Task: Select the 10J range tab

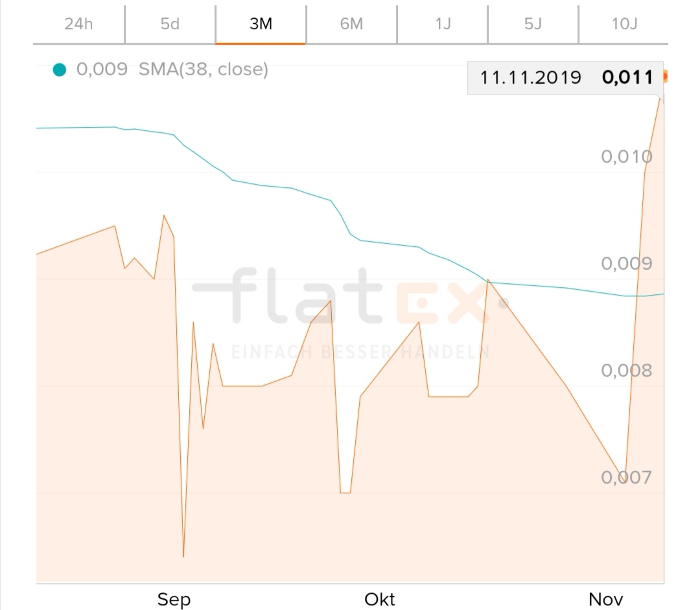Action: (x=624, y=24)
